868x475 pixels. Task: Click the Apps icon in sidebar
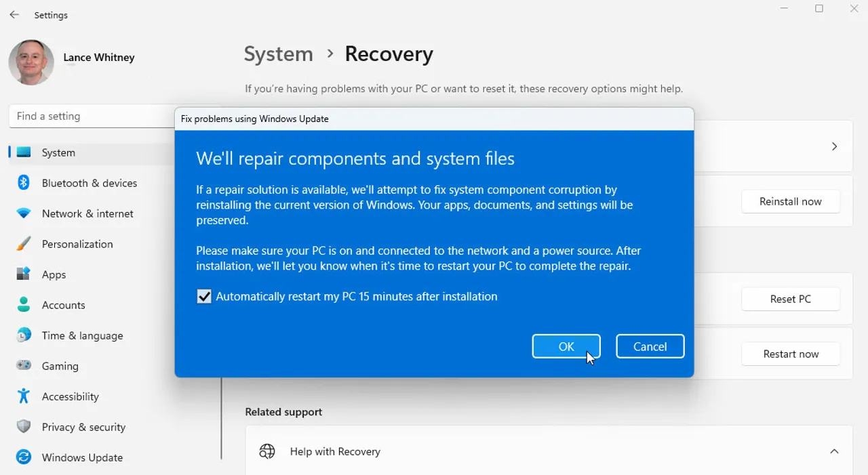click(24, 274)
